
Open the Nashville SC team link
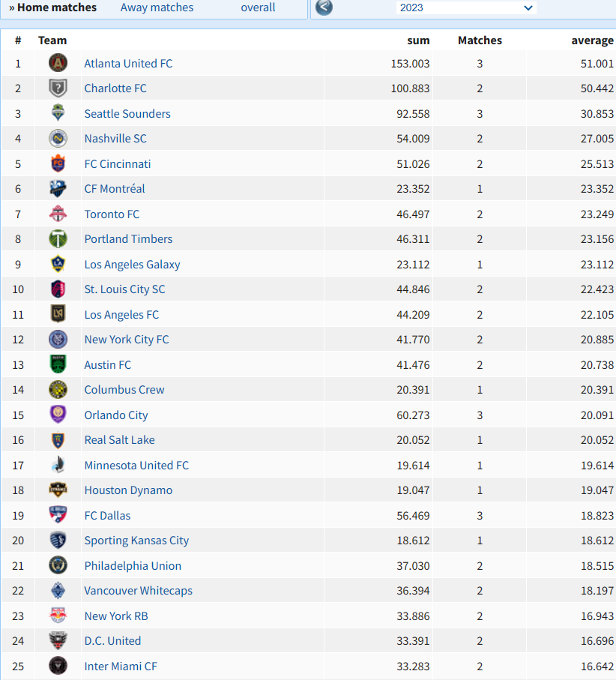click(115, 139)
